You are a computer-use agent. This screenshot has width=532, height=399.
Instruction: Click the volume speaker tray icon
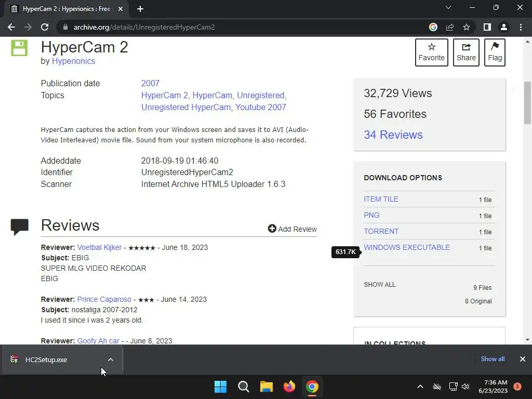point(465,387)
